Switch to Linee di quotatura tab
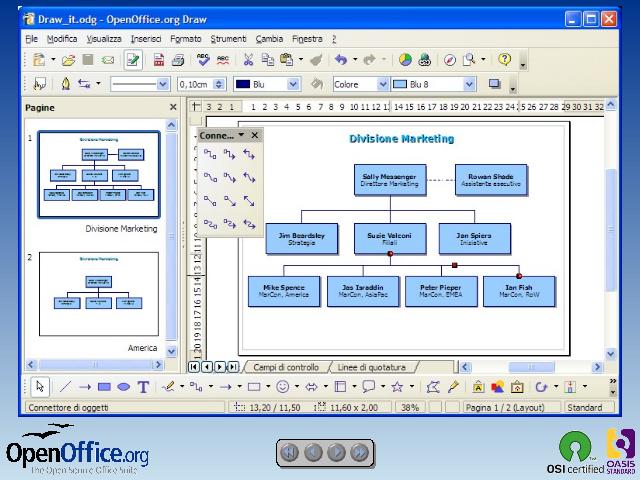Viewport: 640px width, 480px height. pyautogui.click(x=371, y=367)
